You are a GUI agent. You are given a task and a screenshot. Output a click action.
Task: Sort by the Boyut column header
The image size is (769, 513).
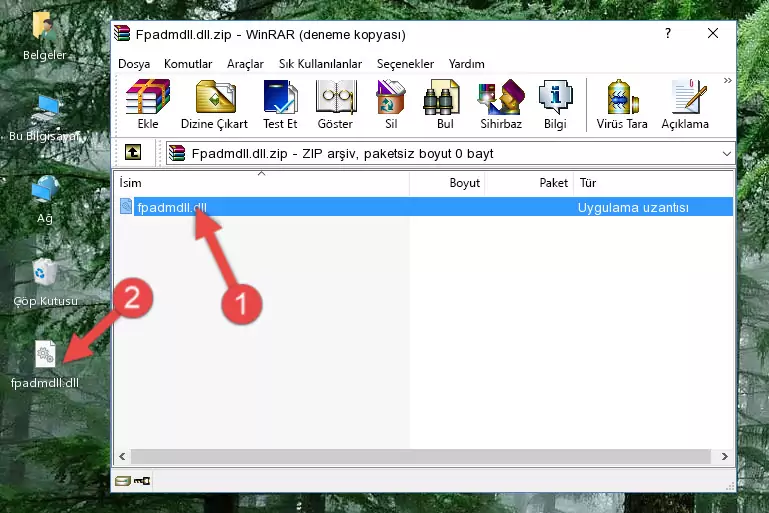447,183
